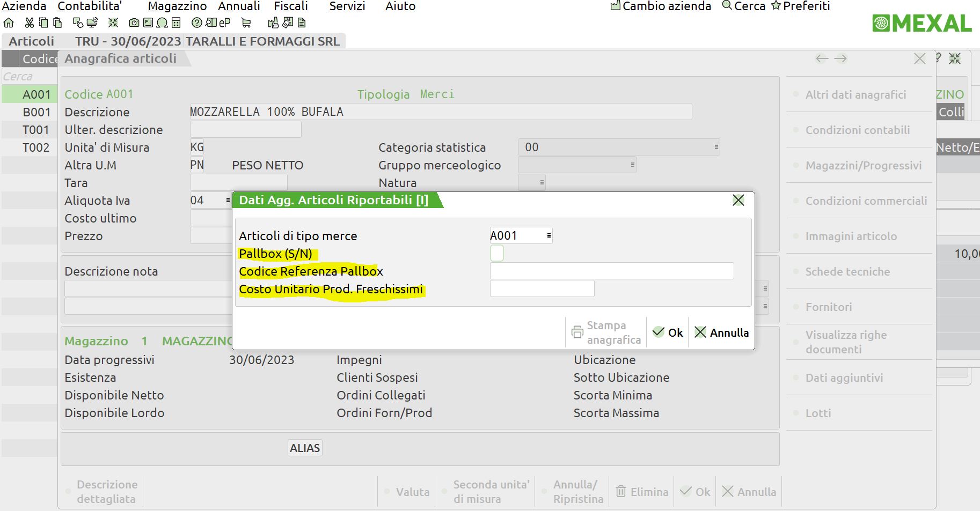Click the home icon in the toolbar

point(9,23)
